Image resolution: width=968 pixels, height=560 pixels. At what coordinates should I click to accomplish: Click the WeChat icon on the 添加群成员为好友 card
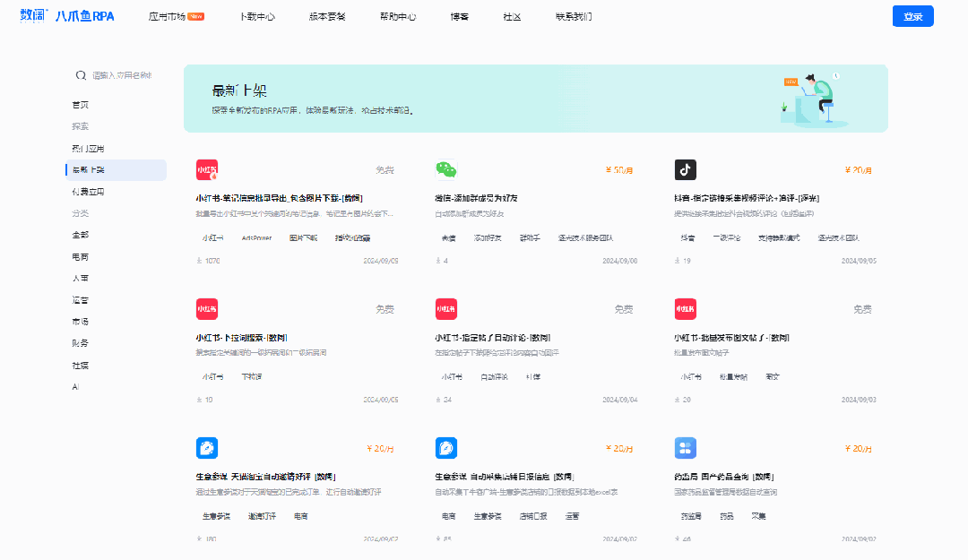[445, 168]
